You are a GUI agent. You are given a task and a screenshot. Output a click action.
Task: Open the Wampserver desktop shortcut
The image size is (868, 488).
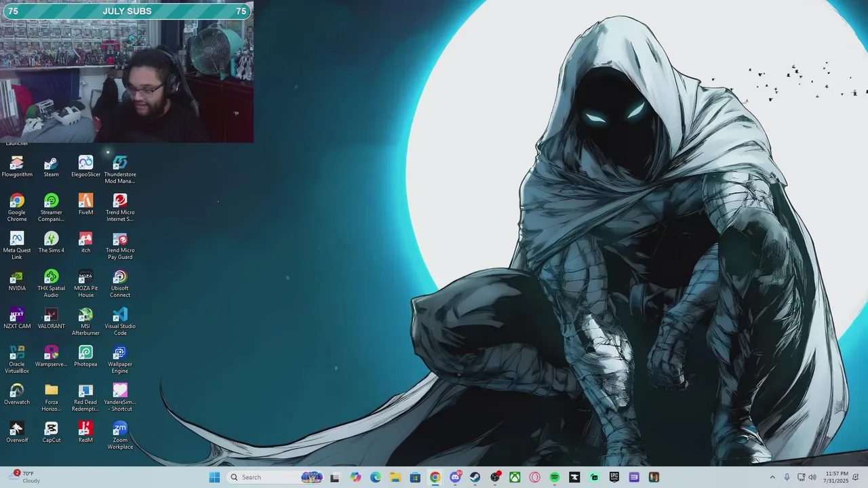(x=52, y=356)
